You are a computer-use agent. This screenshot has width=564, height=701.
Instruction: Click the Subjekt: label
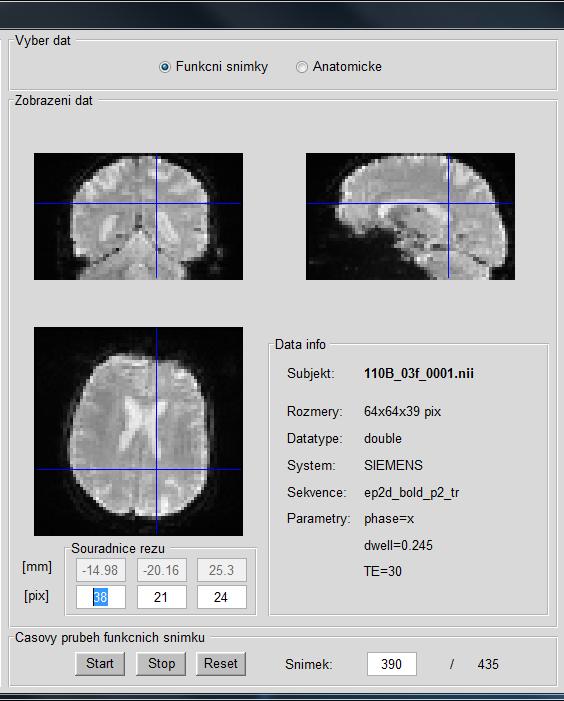click(311, 373)
